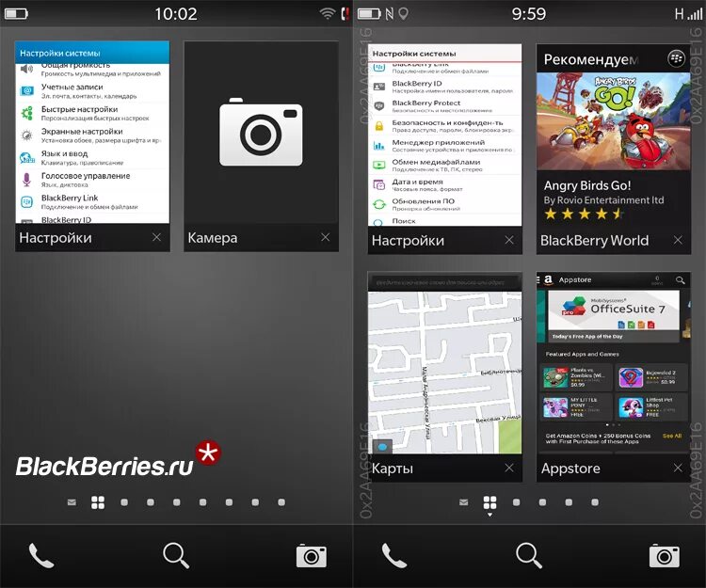The height and width of the screenshot is (588, 706).
Task: Close the left screen's Настройки card
Action: 156,237
